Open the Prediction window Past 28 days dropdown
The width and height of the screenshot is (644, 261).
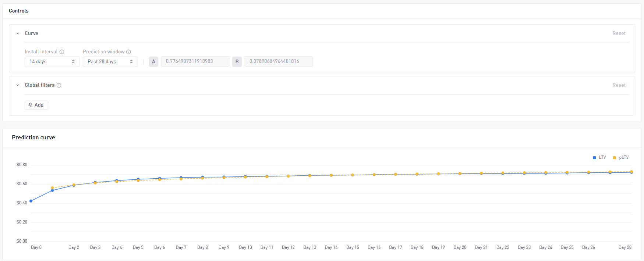coord(110,62)
